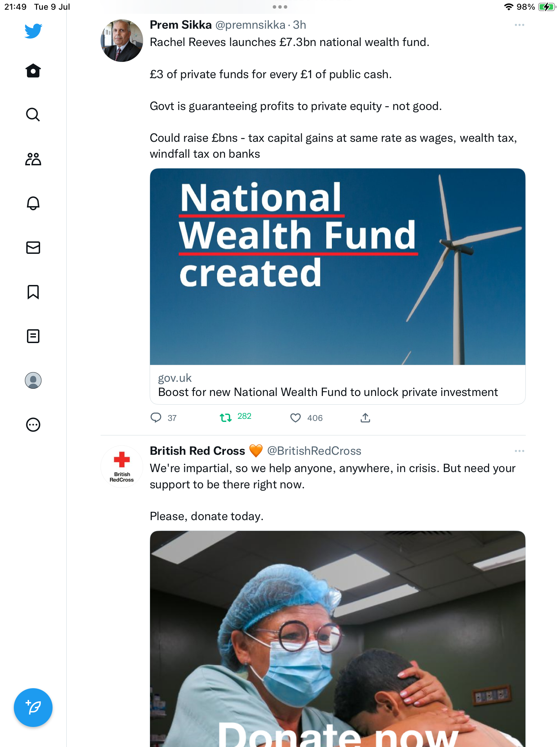560x747 pixels.
Task: Compose a new tweet button
Action: 33,708
